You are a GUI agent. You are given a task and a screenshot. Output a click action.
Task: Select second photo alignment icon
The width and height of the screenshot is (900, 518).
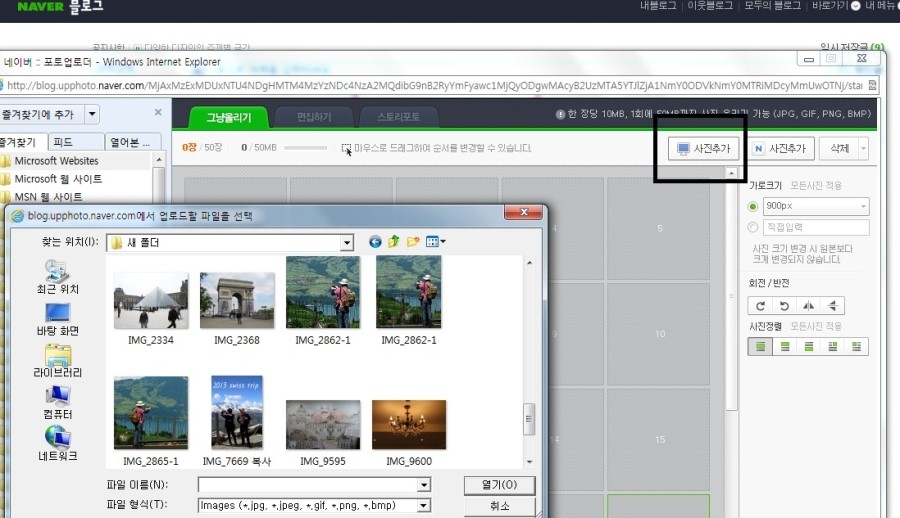point(785,346)
